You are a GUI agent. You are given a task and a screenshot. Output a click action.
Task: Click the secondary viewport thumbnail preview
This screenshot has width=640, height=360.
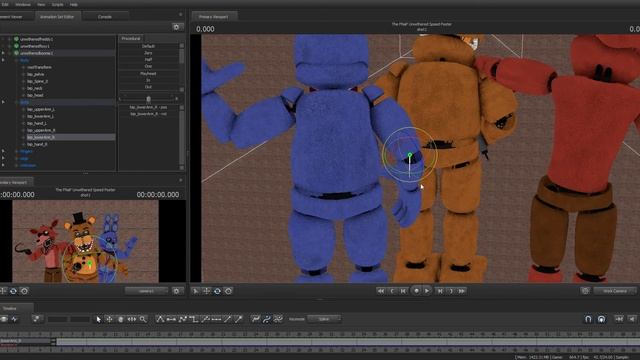(x=85, y=241)
